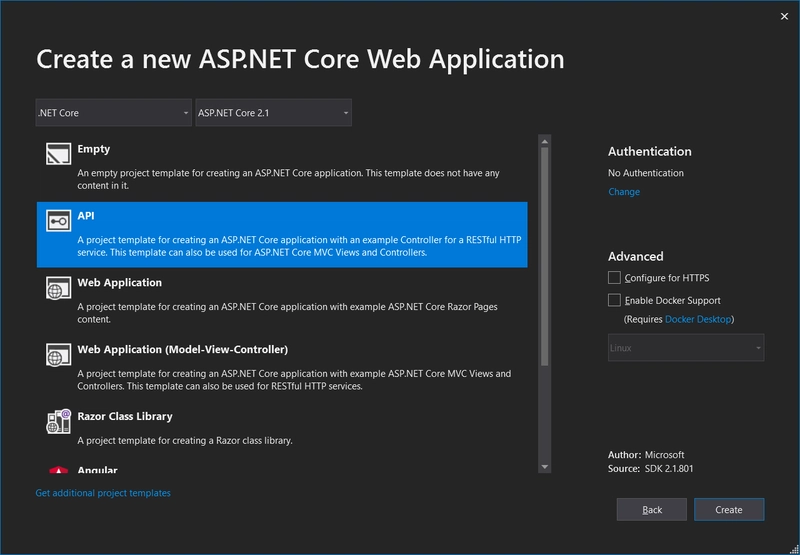Click the Back button

point(652,510)
